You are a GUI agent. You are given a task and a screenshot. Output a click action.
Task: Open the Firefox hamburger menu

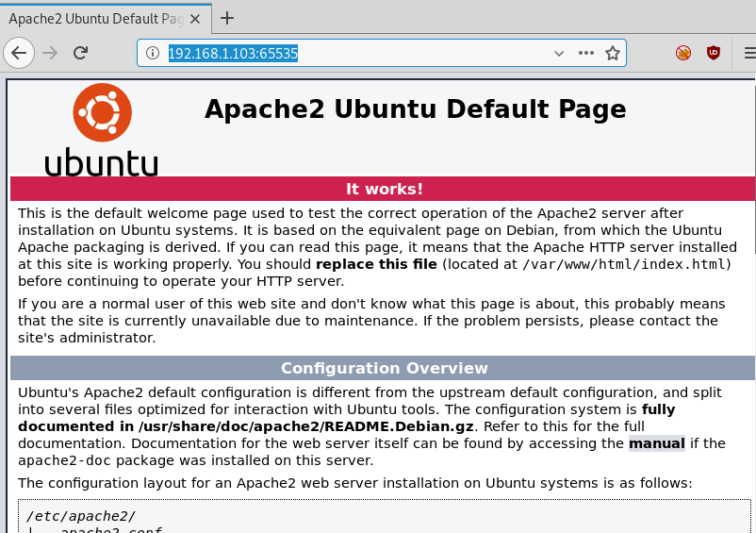tap(749, 53)
